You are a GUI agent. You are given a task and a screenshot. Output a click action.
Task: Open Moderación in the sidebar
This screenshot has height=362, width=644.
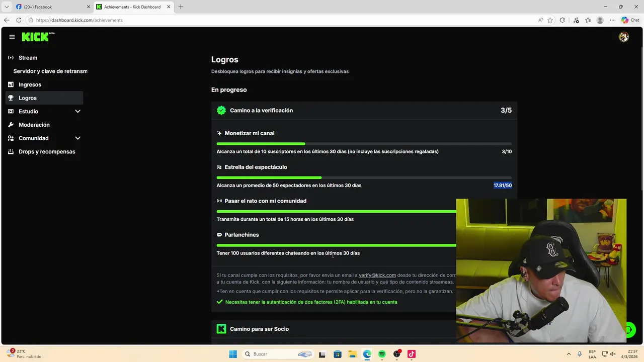[x=44, y=125]
